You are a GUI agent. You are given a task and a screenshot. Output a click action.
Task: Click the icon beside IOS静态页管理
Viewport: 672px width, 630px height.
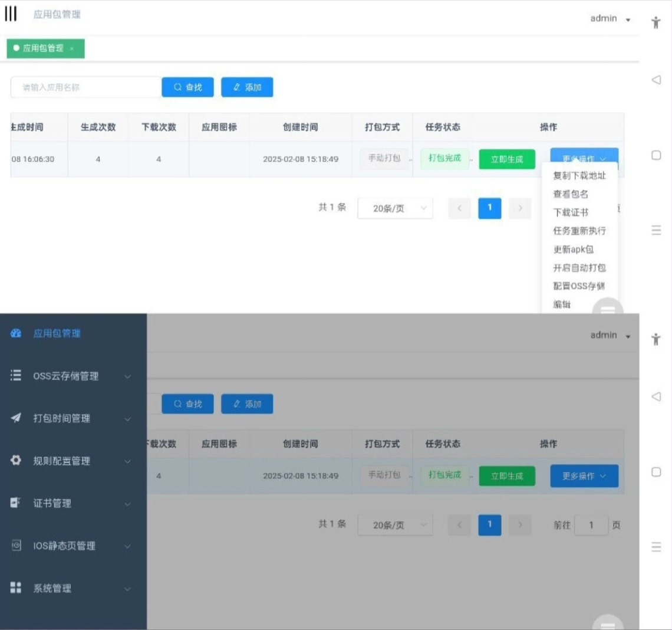(16, 545)
